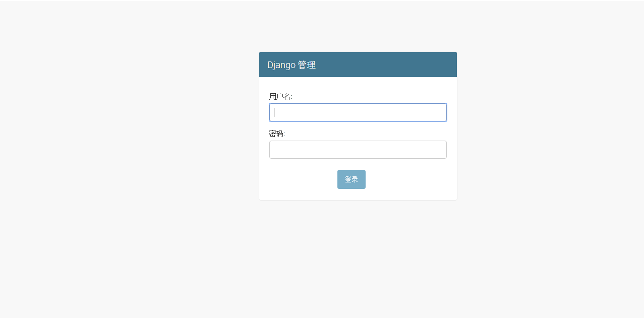Submit the form with the 登录 button
This screenshot has height=318, width=644.
pyautogui.click(x=352, y=179)
